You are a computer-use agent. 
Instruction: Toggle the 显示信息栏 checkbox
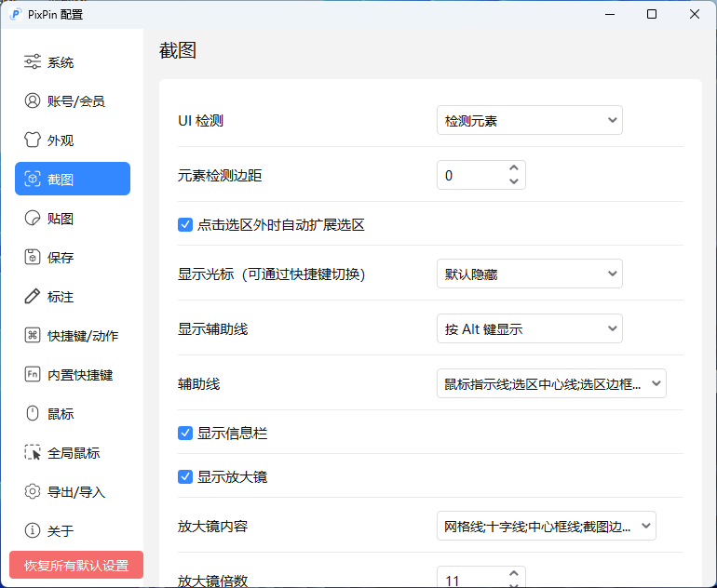(185, 434)
